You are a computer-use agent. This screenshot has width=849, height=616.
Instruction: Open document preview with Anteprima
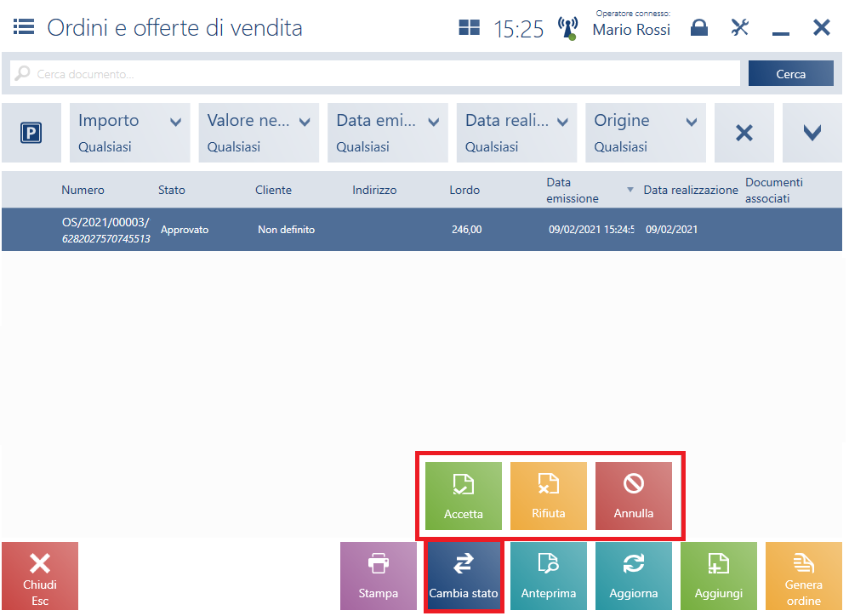click(x=549, y=576)
